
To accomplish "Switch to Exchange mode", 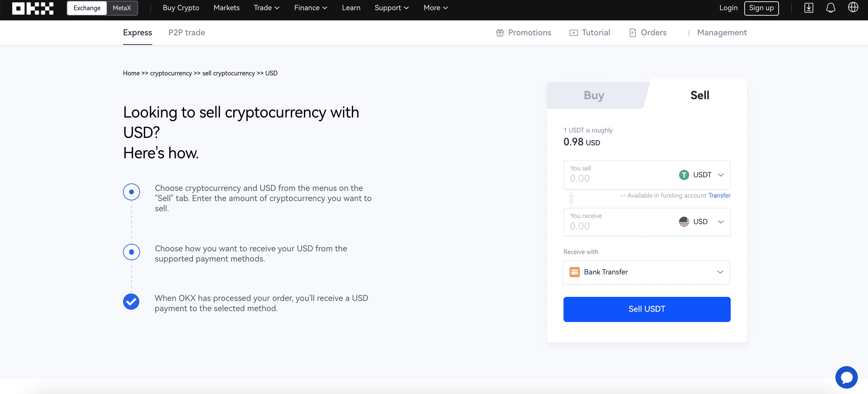I will coord(87,8).
